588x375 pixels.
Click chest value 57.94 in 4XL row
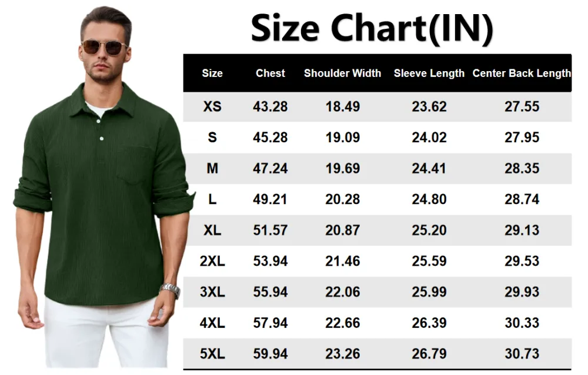[270, 323]
